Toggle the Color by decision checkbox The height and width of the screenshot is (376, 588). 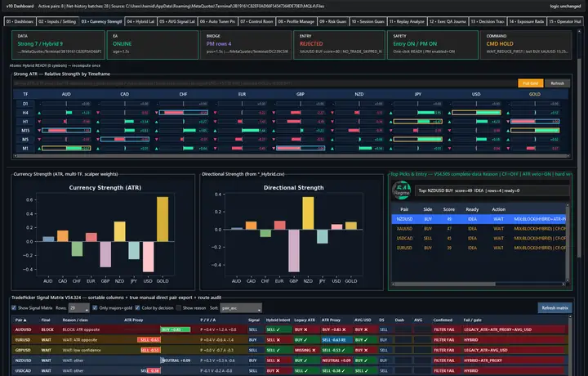tap(137, 307)
